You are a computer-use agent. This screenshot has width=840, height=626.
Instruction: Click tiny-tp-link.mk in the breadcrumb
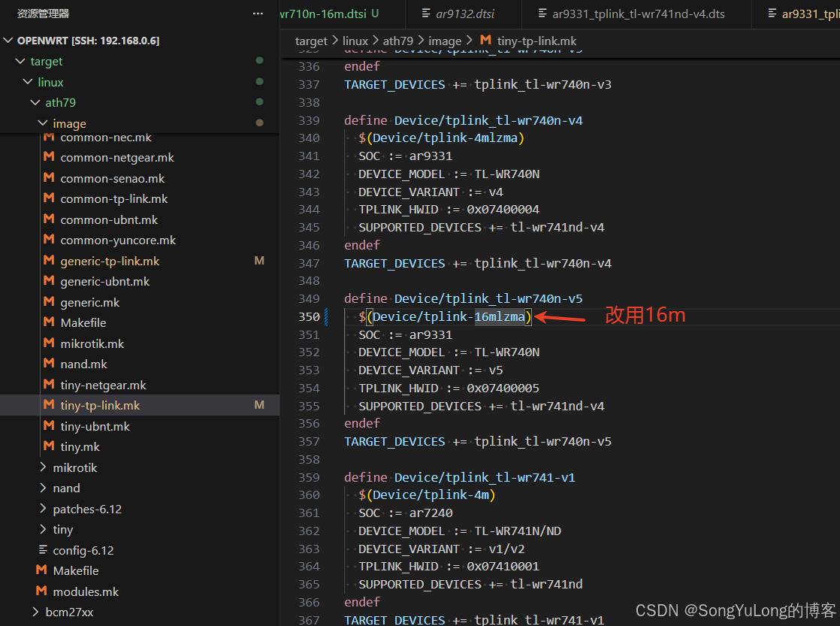tap(536, 41)
